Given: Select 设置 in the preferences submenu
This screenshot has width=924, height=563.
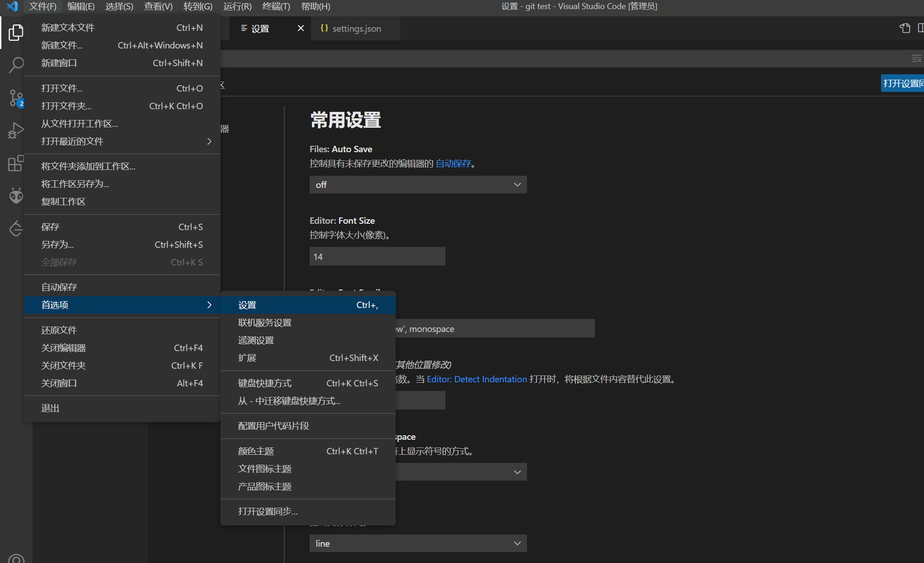Looking at the screenshot, I should (x=308, y=305).
